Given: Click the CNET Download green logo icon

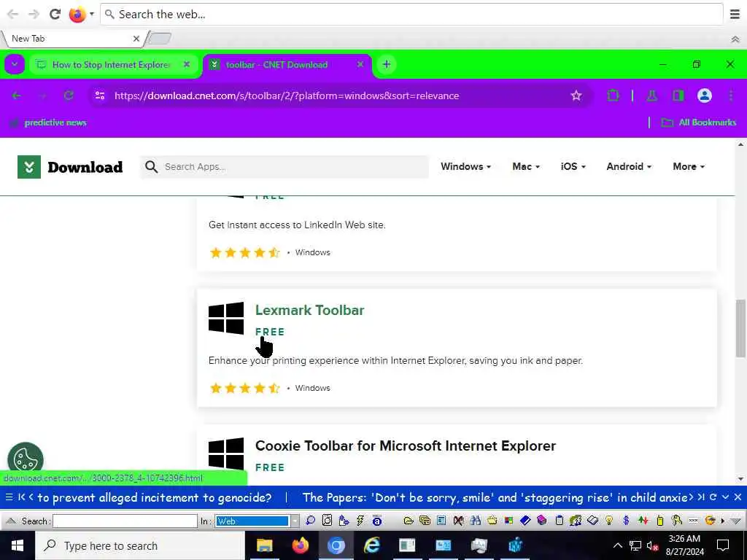Looking at the screenshot, I should (x=29, y=167).
